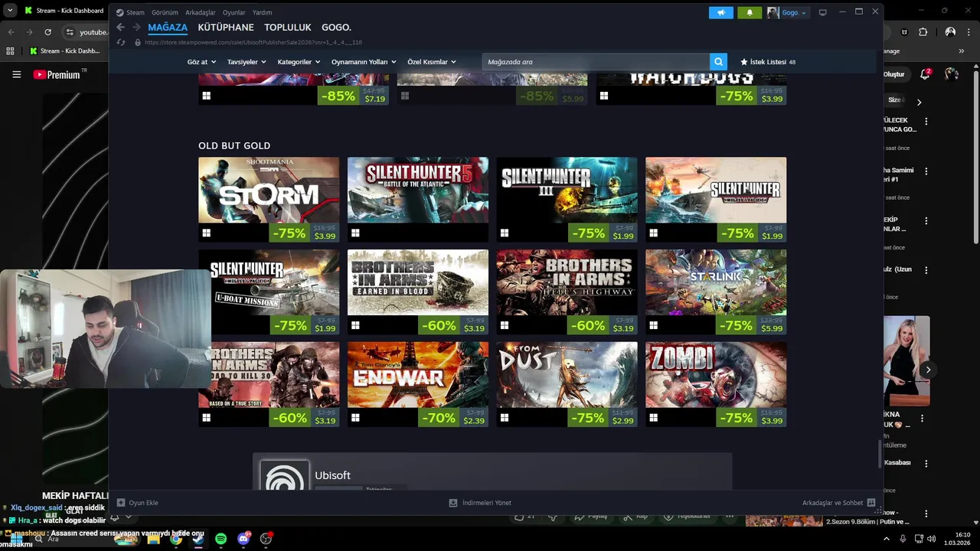The image size is (980, 551).
Task: Open the Zombi game card
Action: coord(716,385)
